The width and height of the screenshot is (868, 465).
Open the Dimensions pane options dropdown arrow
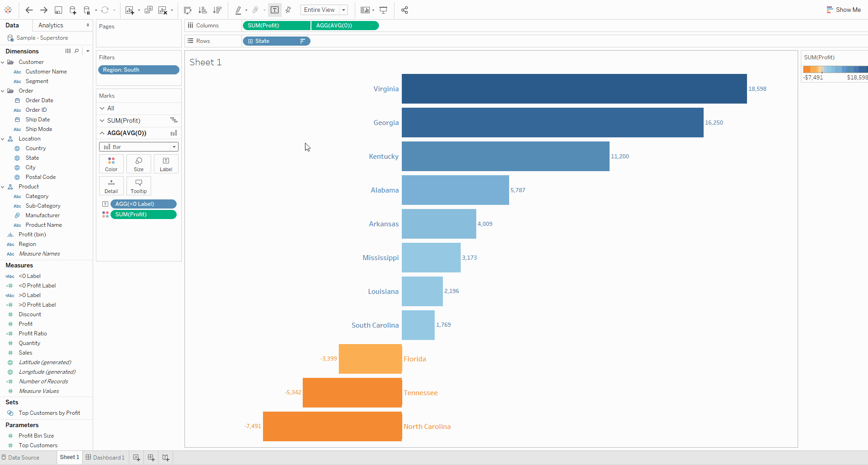point(88,51)
